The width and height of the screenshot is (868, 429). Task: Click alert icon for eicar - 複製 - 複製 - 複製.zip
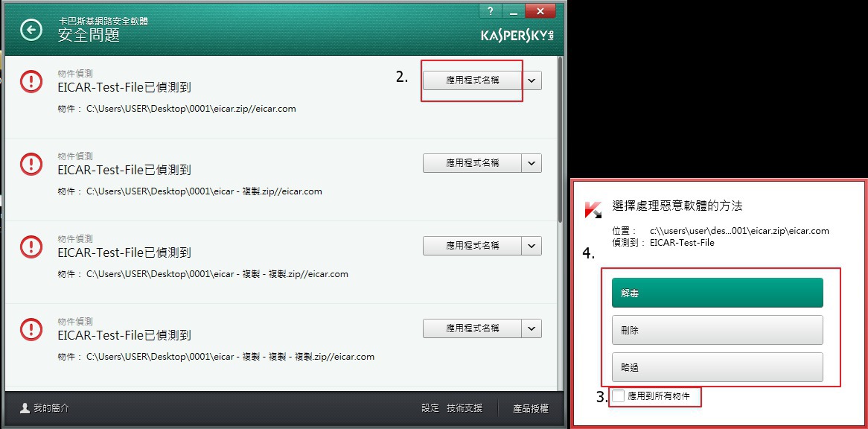(x=31, y=329)
